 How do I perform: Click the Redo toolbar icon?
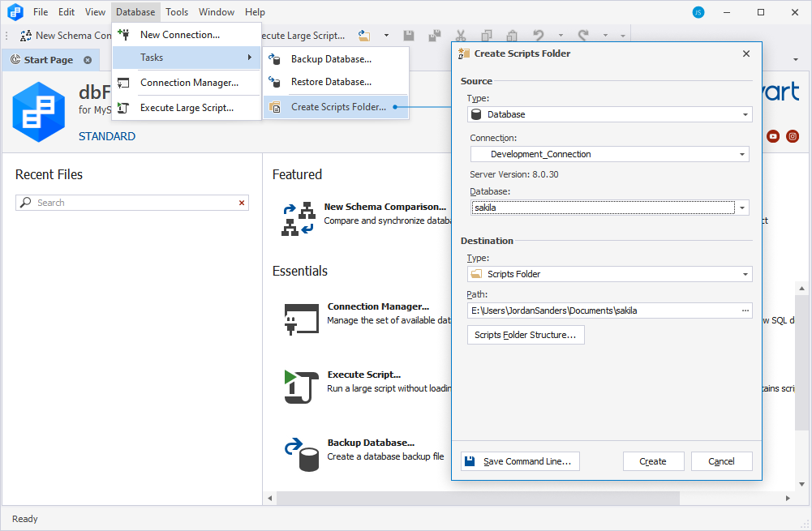pyautogui.click(x=583, y=36)
